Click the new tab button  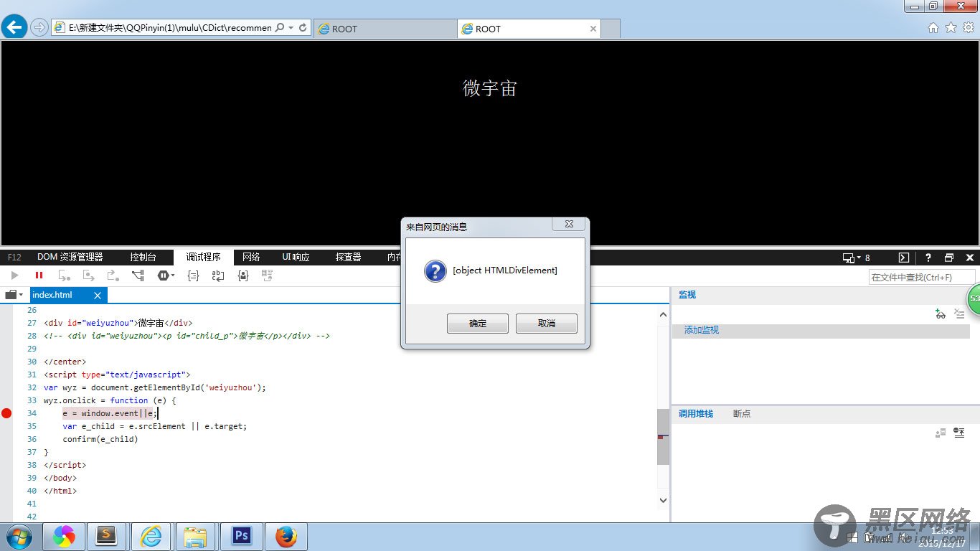click(610, 29)
